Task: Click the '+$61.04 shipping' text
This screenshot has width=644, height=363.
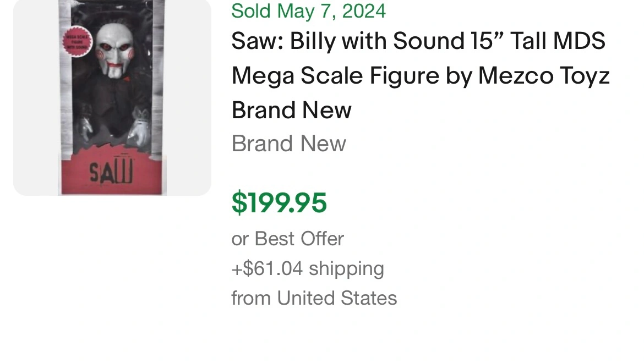Action: tap(308, 268)
